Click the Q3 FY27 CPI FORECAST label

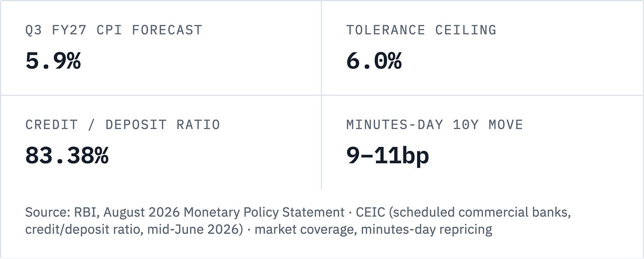tap(114, 30)
